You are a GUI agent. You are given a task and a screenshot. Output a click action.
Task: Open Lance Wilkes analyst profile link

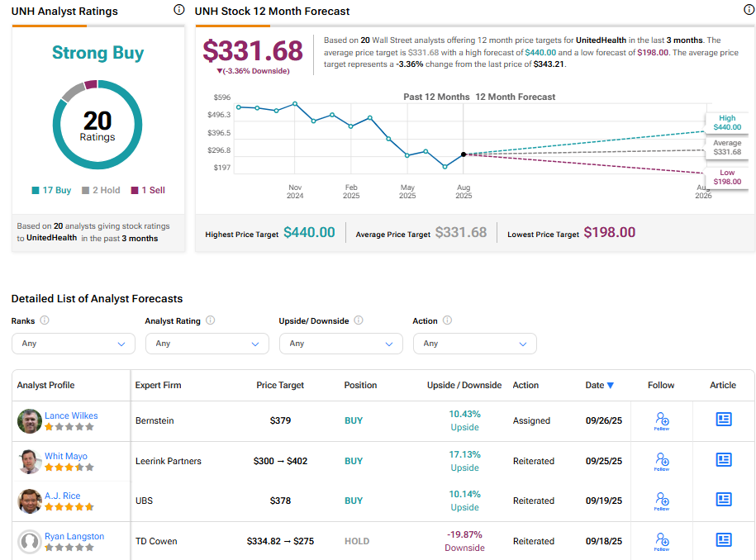71,415
